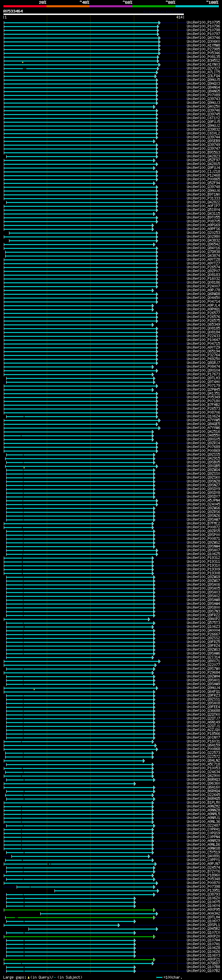The image size is (222, 980).
Task: Click label UniRef100_C0PR41
Action: click(203, 829)
